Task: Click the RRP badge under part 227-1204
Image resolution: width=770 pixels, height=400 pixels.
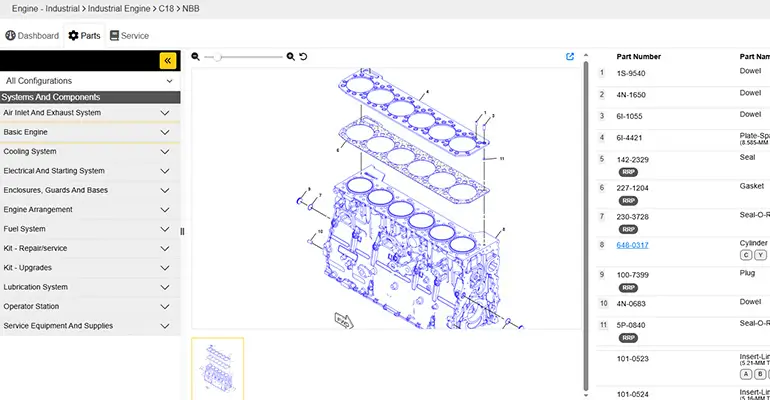Action: coord(628,199)
